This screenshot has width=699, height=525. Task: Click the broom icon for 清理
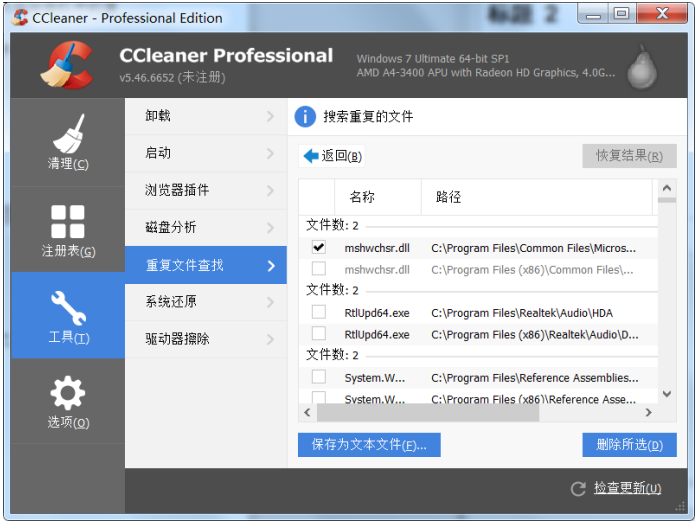coord(67,134)
